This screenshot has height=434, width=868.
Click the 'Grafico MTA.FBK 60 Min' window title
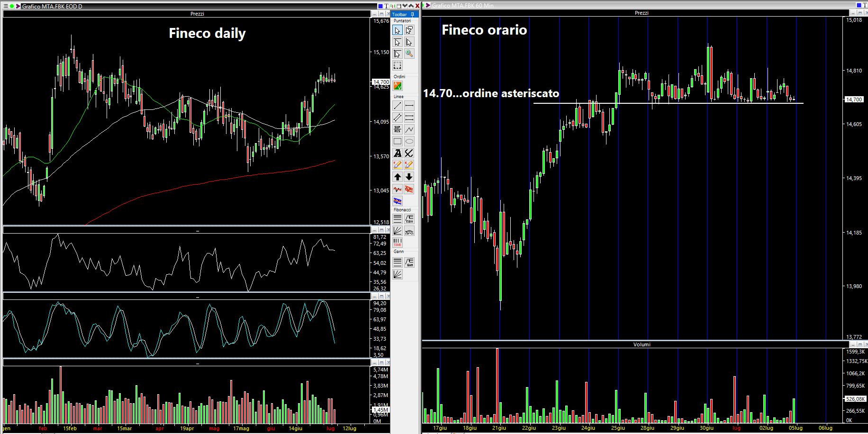tap(462, 6)
